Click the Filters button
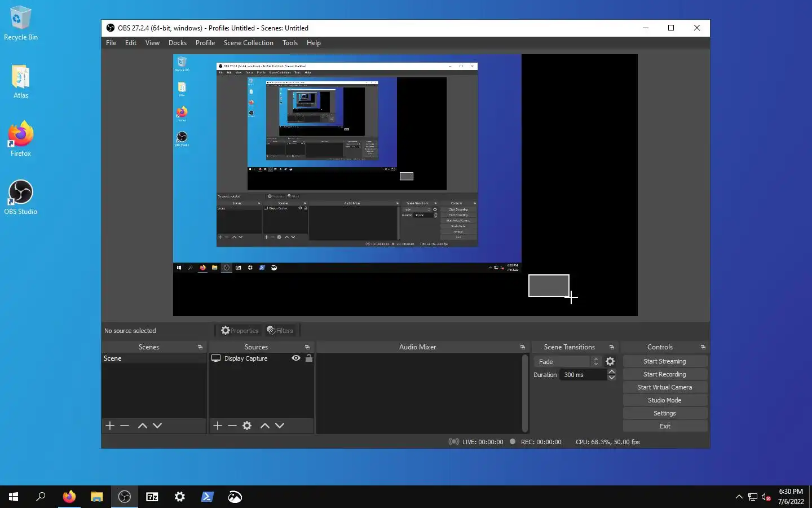This screenshot has height=508, width=812. [x=280, y=331]
